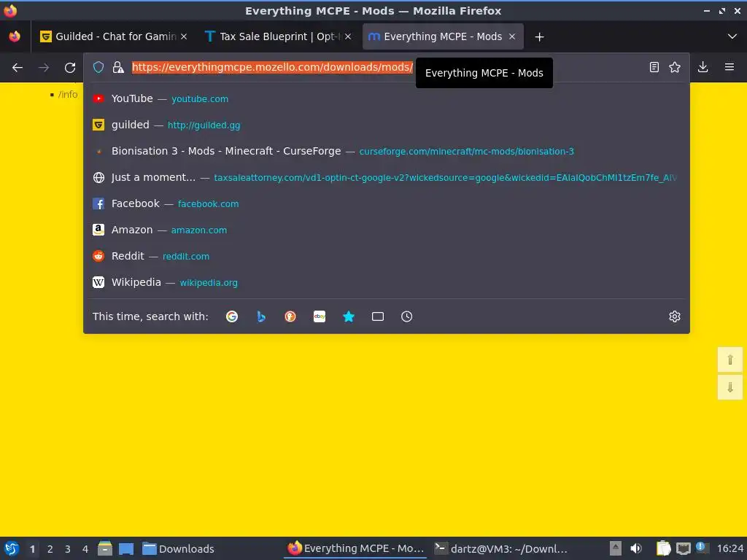Image resolution: width=747 pixels, height=560 pixels.
Task: Open search settings gear icon
Action: (x=675, y=316)
